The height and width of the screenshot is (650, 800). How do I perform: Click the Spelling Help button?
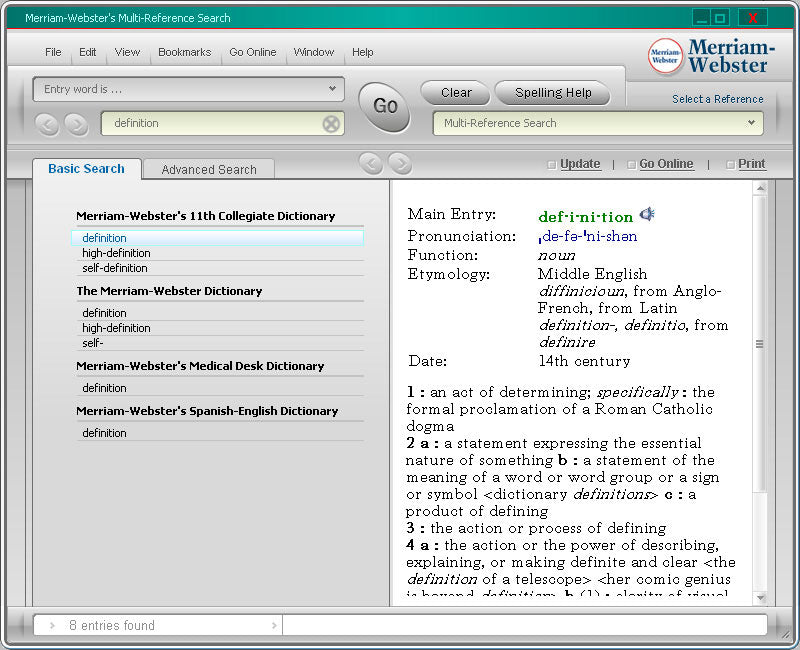point(553,93)
